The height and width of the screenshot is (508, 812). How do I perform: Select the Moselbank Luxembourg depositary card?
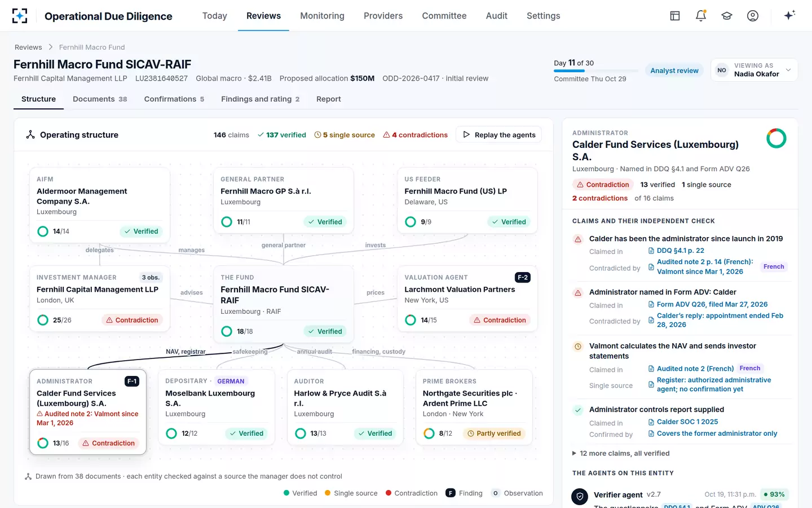(217, 407)
